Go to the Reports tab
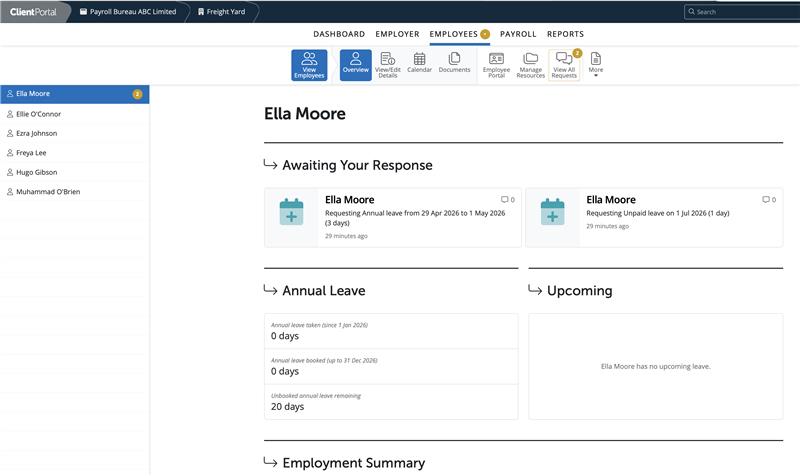The image size is (800, 476). point(565,34)
